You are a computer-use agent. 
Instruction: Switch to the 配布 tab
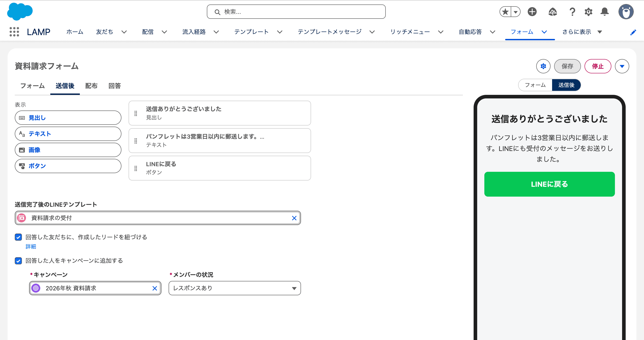pos(91,86)
